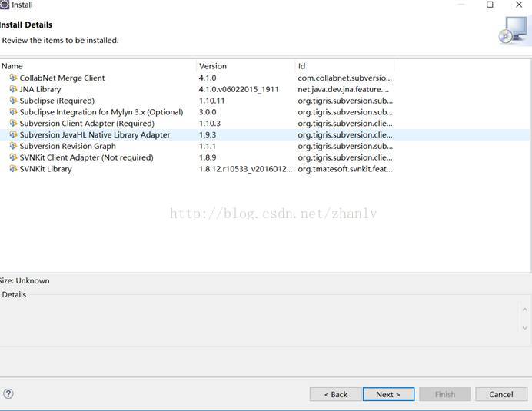
Task: Click version 1.10.11 cell
Action: 211,101
